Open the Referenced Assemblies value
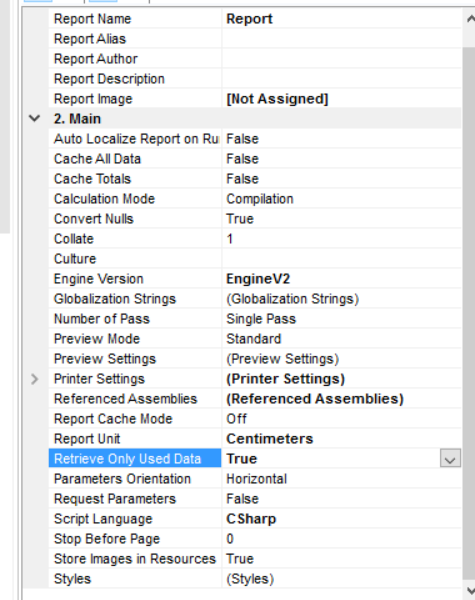This screenshot has width=475, height=600. coord(341,399)
